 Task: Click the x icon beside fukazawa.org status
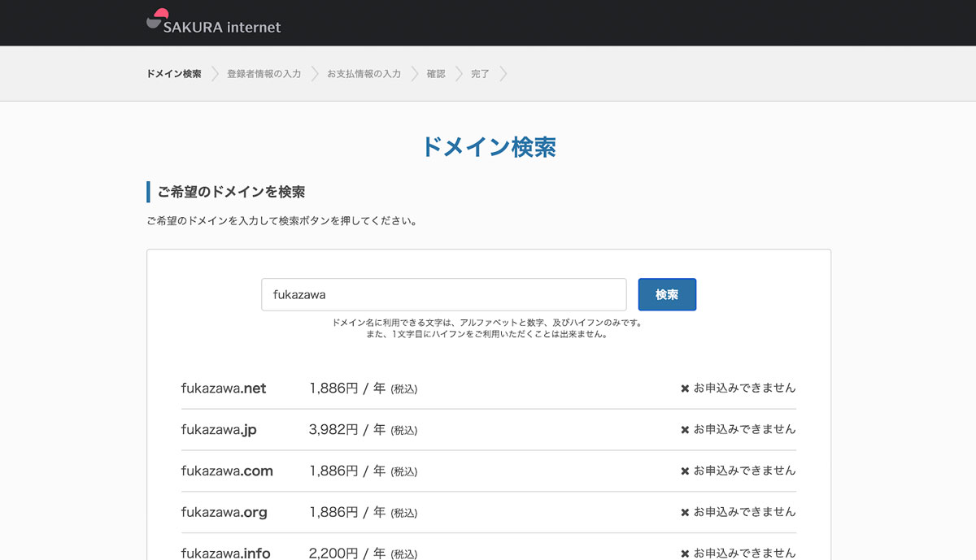pos(685,513)
